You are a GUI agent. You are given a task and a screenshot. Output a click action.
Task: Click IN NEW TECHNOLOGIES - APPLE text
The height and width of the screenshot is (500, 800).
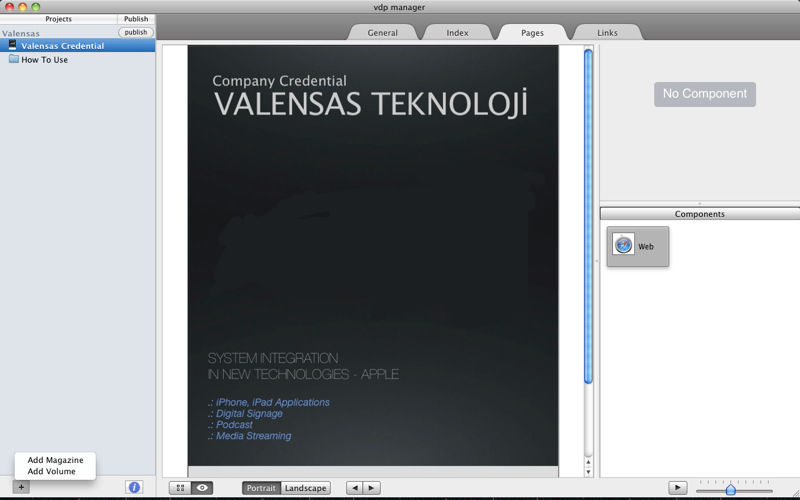coord(303,374)
